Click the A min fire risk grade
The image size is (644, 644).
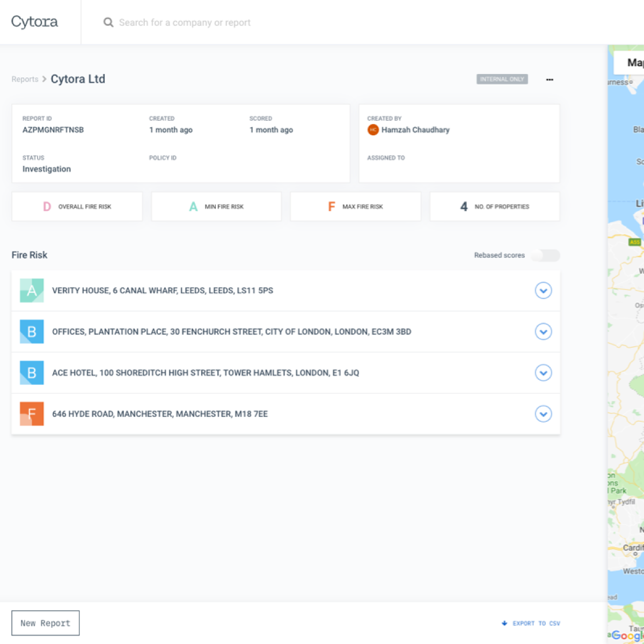pyautogui.click(x=193, y=207)
